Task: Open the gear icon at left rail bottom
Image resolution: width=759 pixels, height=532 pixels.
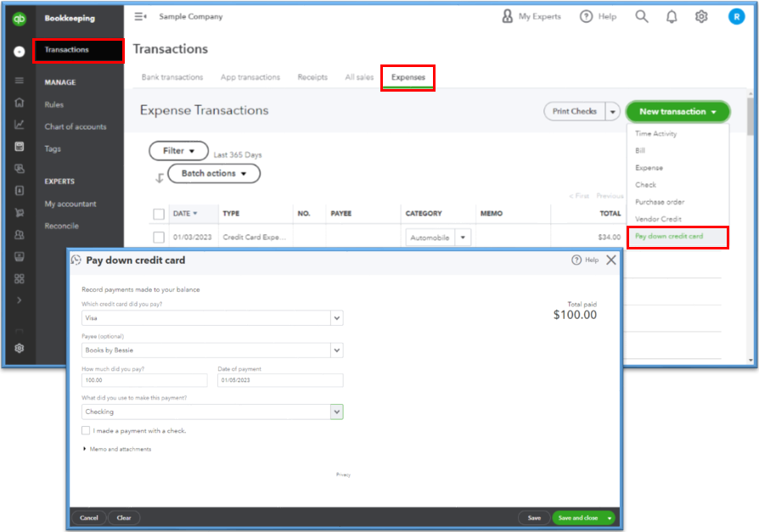Action: (x=19, y=348)
